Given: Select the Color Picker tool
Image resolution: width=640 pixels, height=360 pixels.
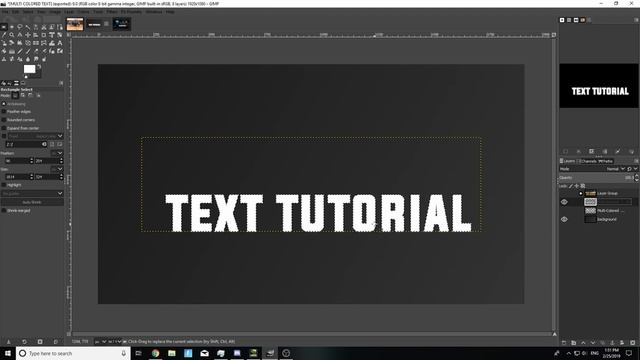Looking at the screenshot, I should (x=4, y=35).
